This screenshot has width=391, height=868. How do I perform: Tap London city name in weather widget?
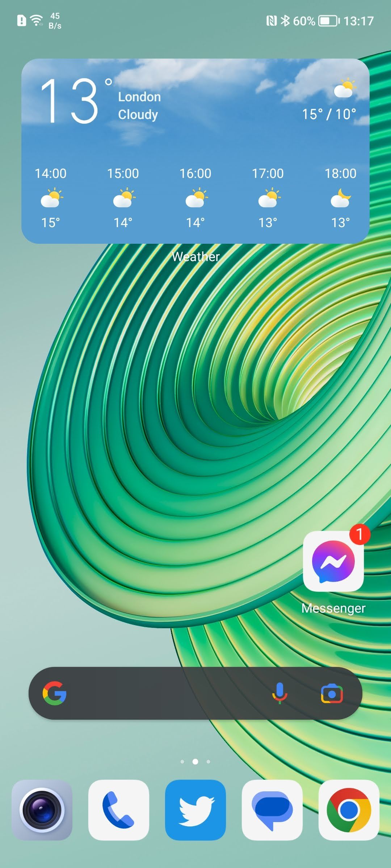pos(139,97)
